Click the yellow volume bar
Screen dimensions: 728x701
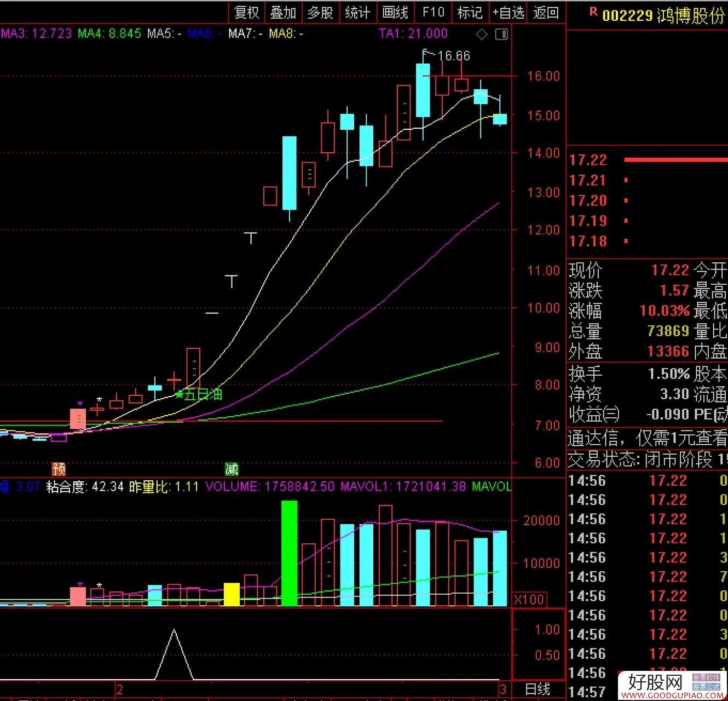point(232,594)
